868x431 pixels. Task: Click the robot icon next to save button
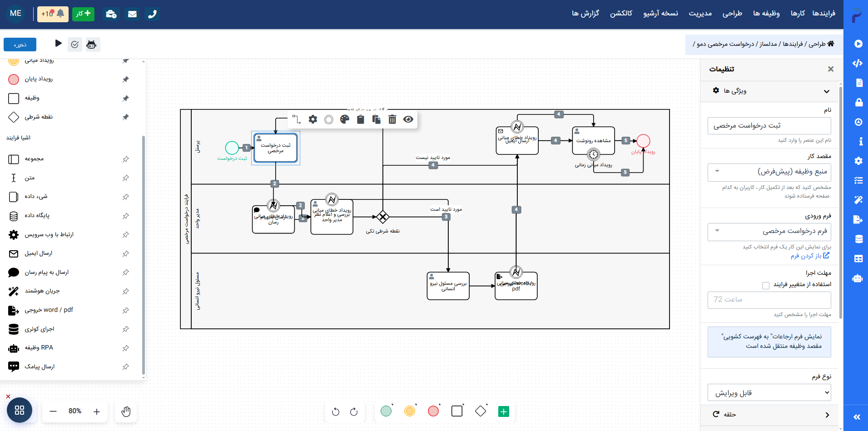[91, 45]
